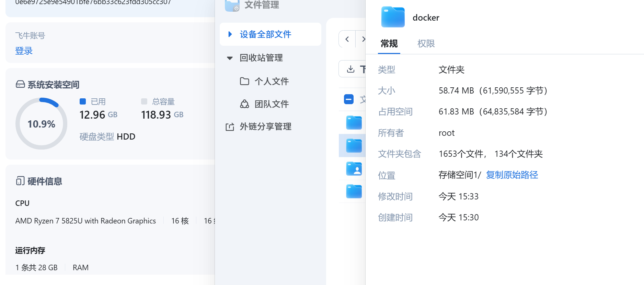Click the 复制原始路径 link
Viewport: 644px width, 285px height.
pyautogui.click(x=512, y=175)
